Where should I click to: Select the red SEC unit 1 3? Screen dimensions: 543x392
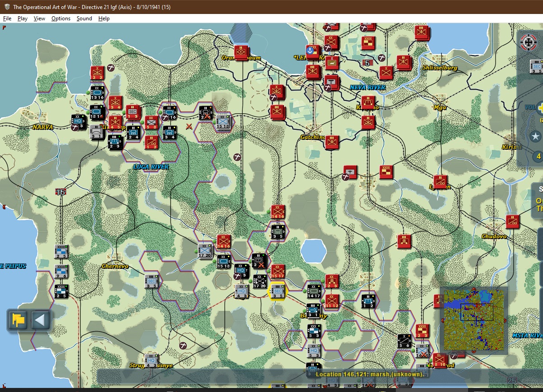click(x=132, y=112)
